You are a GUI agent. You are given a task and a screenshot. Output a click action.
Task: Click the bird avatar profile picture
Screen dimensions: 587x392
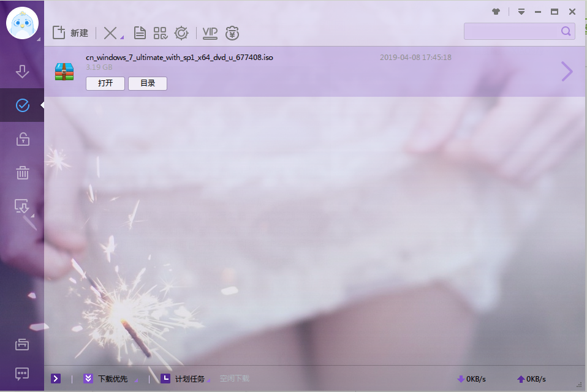(x=22, y=24)
